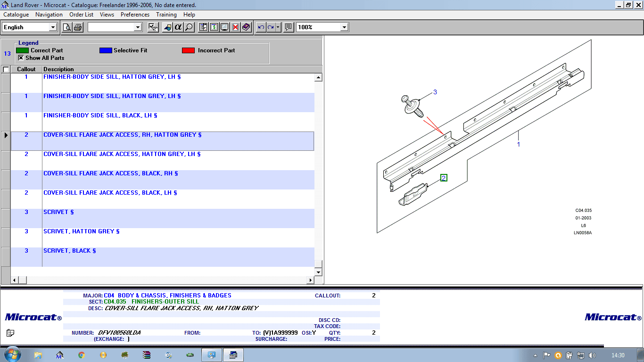Open the empty combo box dropdown
644x362 pixels.
click(138, 27)
